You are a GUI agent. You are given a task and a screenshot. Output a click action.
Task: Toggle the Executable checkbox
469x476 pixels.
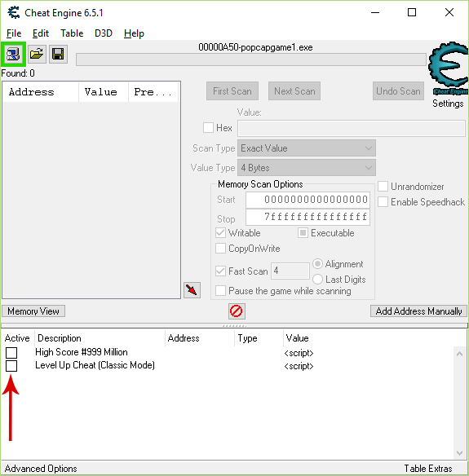point(303,233)
